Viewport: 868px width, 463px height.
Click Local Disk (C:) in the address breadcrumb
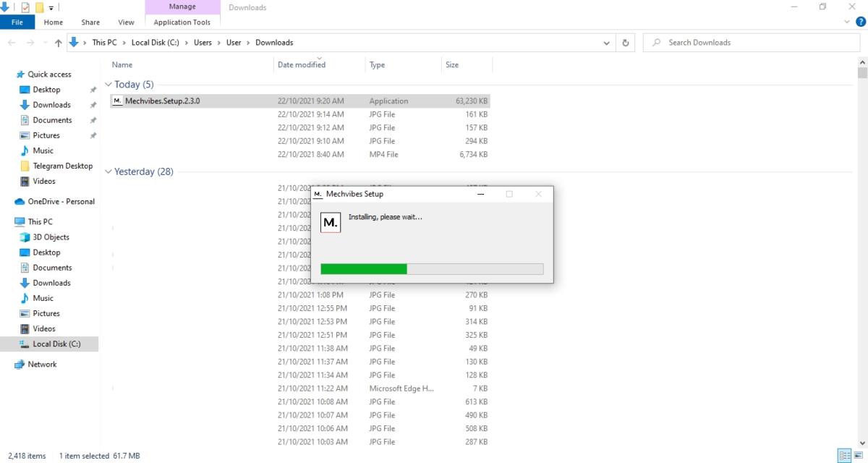tap(155, 43)
